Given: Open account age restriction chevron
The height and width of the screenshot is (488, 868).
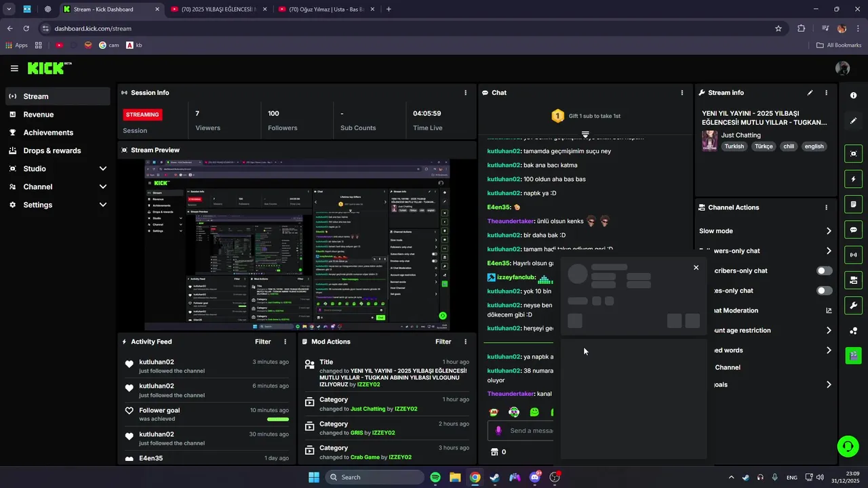Looking at the screenshot, I should 829,331.
